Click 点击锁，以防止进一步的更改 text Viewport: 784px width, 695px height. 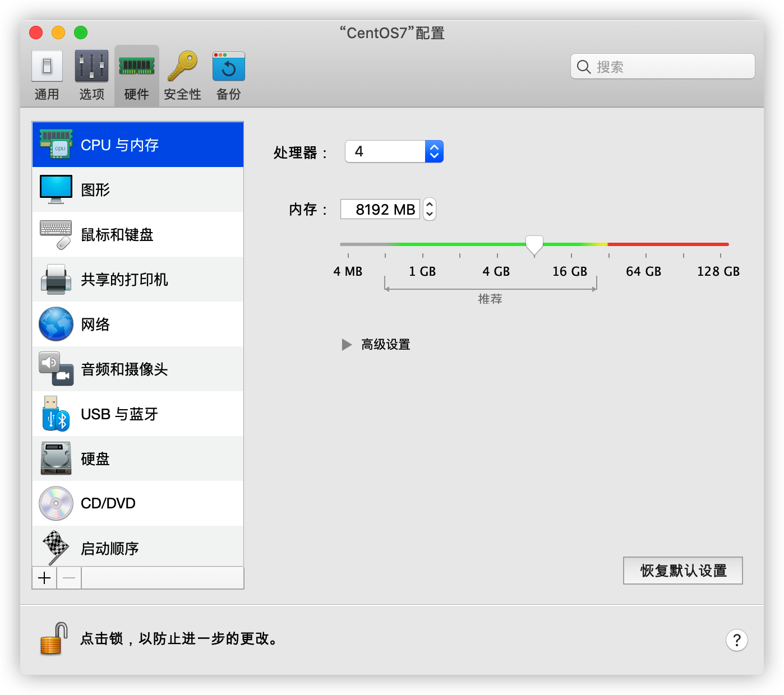(179, 638)
